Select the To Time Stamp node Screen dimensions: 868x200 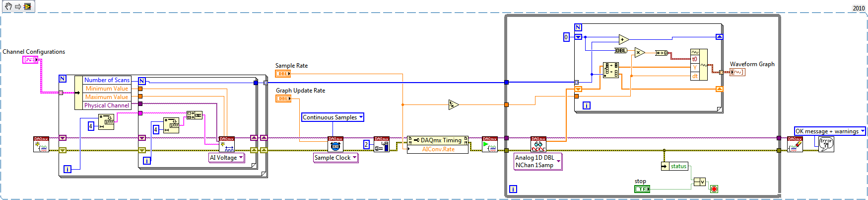[x=662, y=53]
